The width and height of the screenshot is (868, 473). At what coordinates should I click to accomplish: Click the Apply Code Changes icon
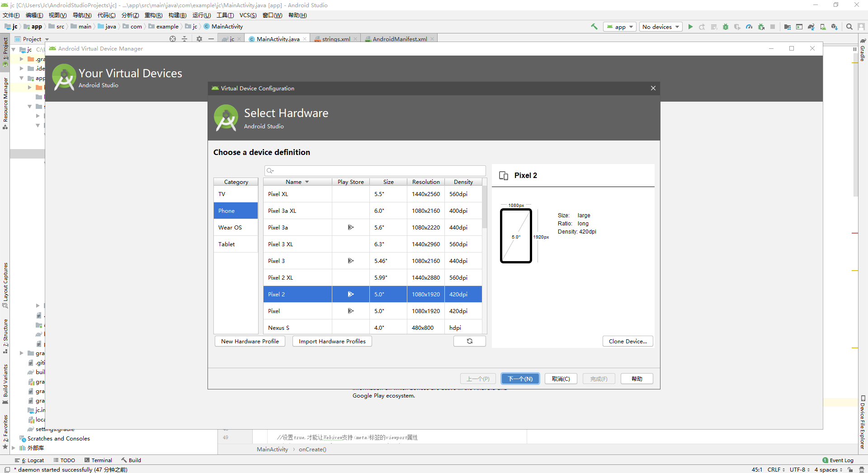(714, 27)
